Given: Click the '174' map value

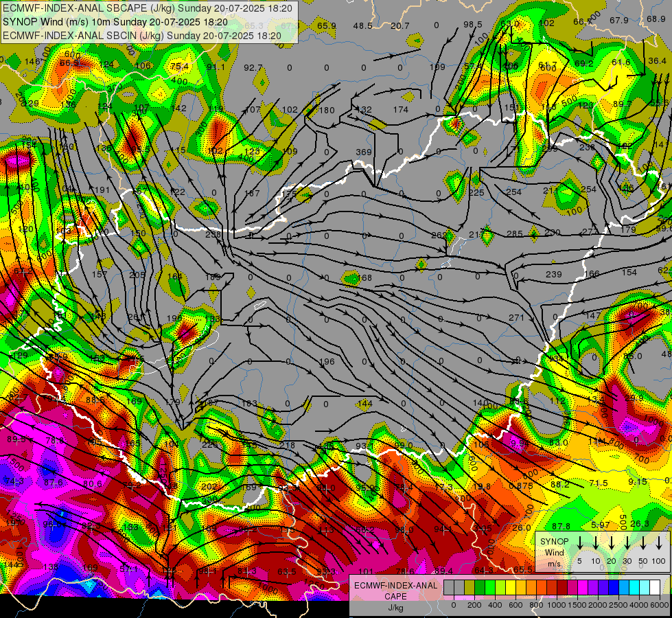Looking at the screenshot, I should click(401, 110).
